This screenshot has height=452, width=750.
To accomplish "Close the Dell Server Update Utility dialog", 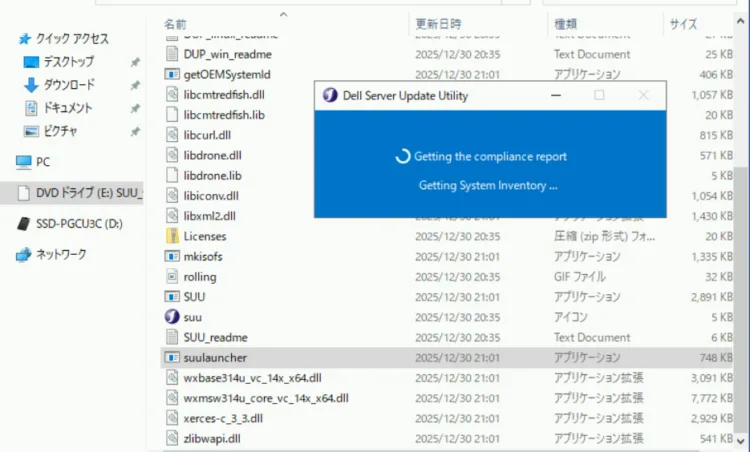I will [644, 96].
